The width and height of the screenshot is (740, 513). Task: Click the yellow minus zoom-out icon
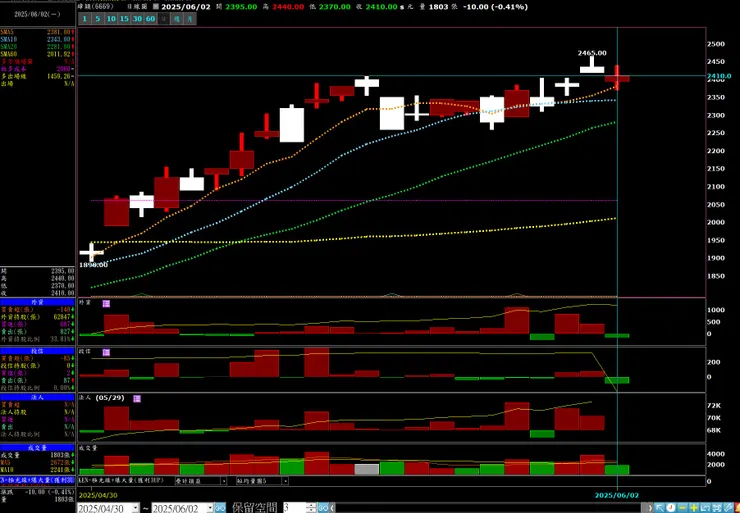point(682,508)
